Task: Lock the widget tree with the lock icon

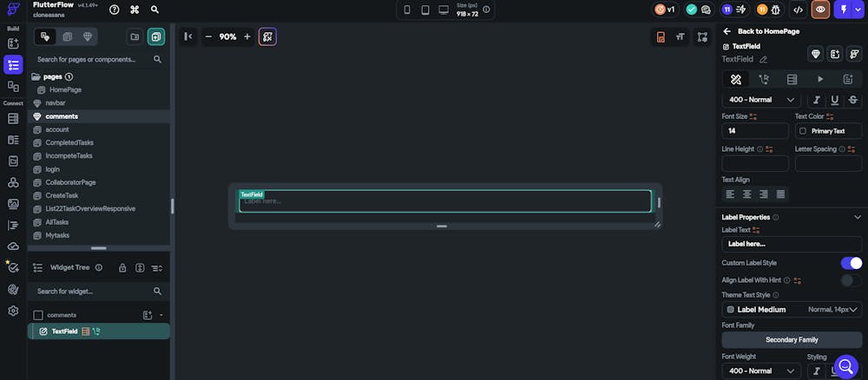Action: tap(122, 268)
